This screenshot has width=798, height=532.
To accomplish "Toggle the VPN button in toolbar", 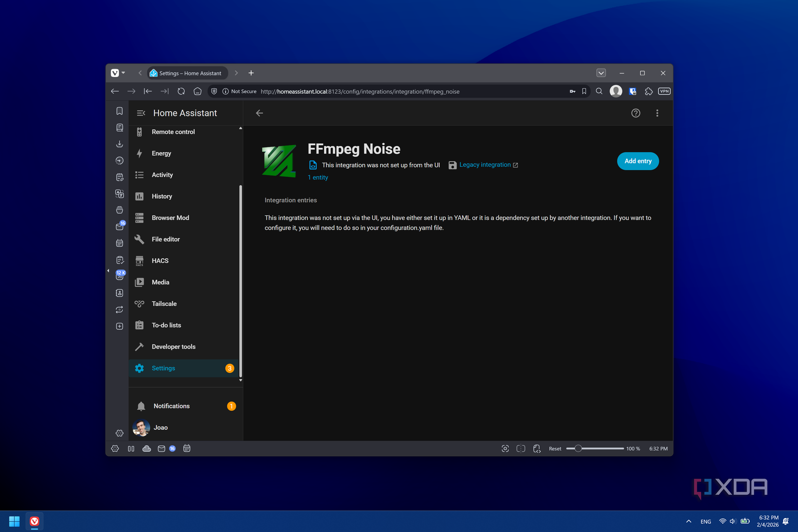I will coord(664,91).
